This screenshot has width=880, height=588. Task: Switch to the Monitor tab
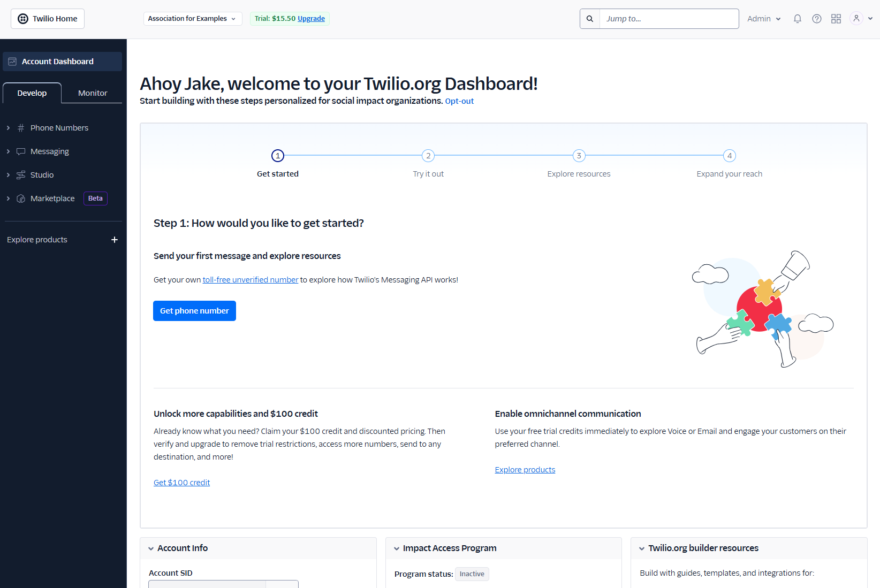point(92,93)
